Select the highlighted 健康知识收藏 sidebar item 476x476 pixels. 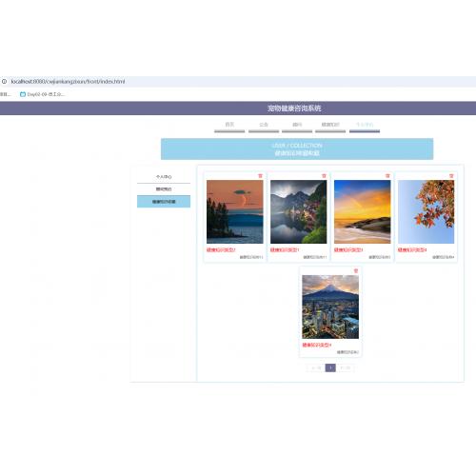pyautogui.click(x=164, y=202)
